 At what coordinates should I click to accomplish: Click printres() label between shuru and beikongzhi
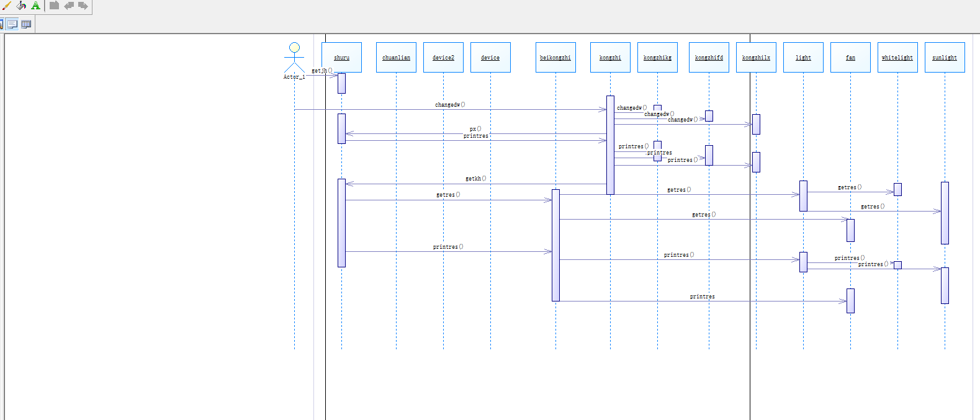pyautogui.click(x=448, y=247)
